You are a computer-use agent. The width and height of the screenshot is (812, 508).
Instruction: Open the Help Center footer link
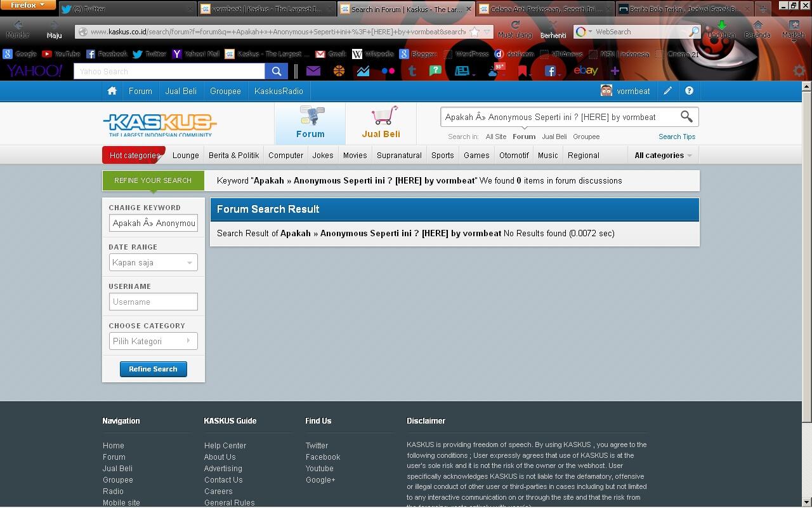(x=225, y=446)
